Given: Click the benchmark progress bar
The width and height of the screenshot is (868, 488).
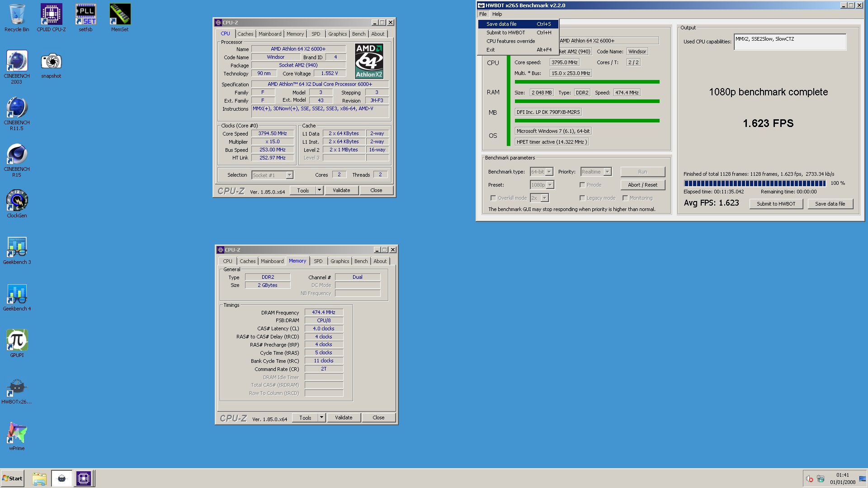Looking at the screenshot, I should click(x=755, y=183).
